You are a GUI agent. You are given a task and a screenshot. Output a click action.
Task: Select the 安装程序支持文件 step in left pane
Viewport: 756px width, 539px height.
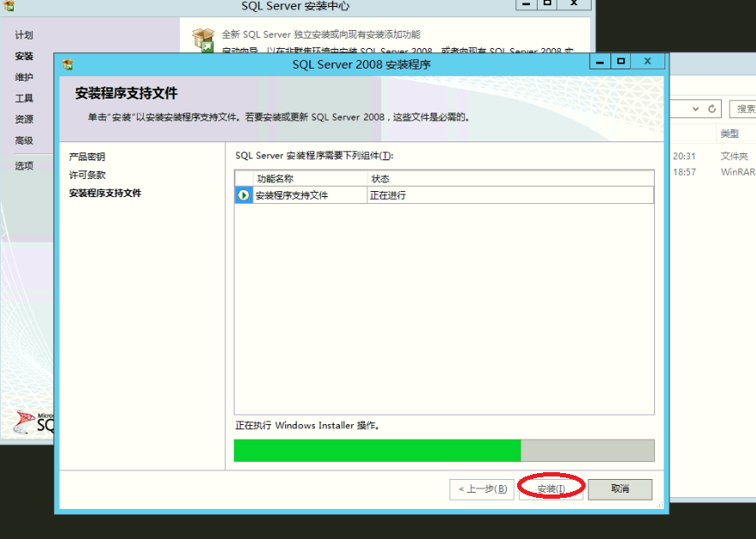coord(105,193)
